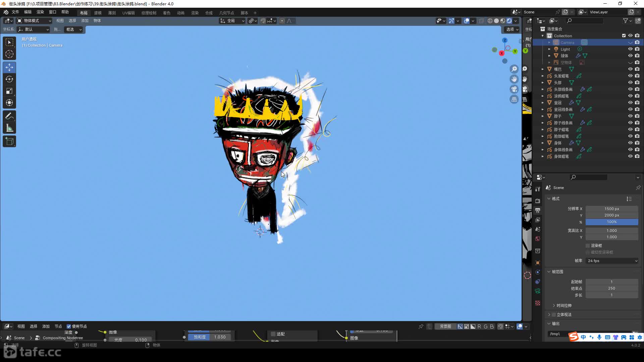Select the Select Box tool

(x=9, y=42)
